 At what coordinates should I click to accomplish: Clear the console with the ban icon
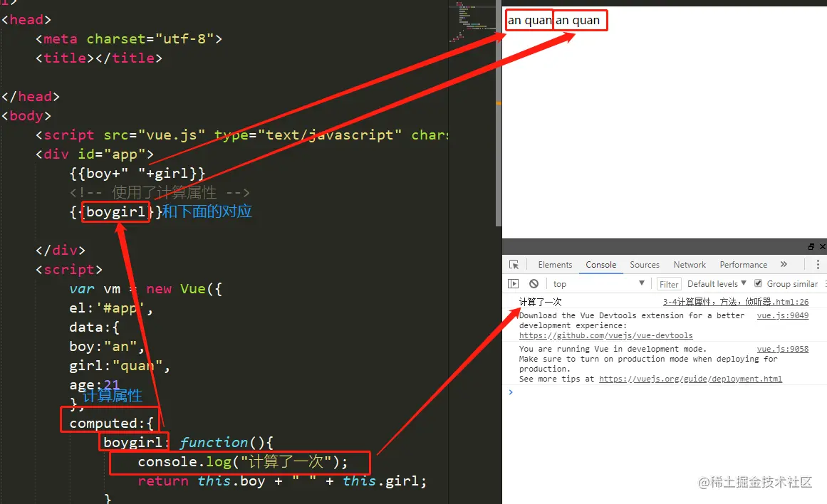pos(534,283)
